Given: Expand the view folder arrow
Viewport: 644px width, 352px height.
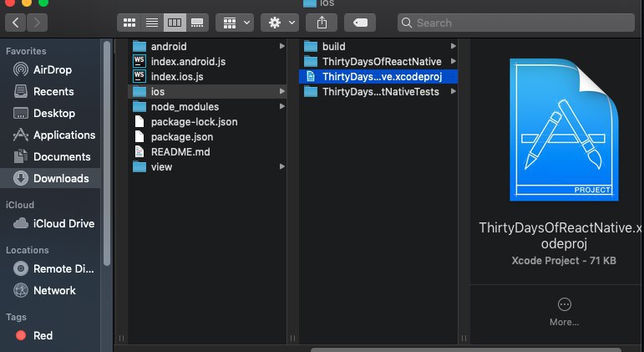Looking at the screenshot, I should point(282,166).
